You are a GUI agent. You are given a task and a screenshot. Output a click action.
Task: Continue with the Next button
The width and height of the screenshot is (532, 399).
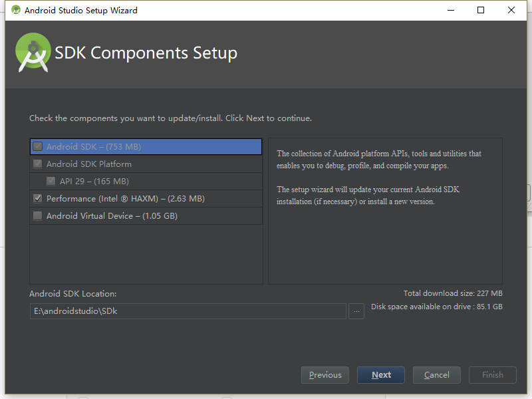(381, 375)
